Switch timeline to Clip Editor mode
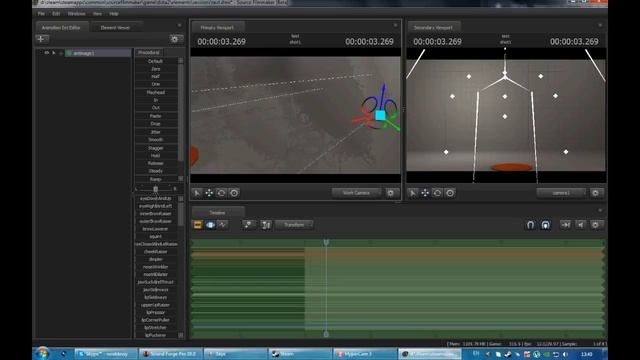640x360 pixels. pyautogui.click(x=198, y=225)
